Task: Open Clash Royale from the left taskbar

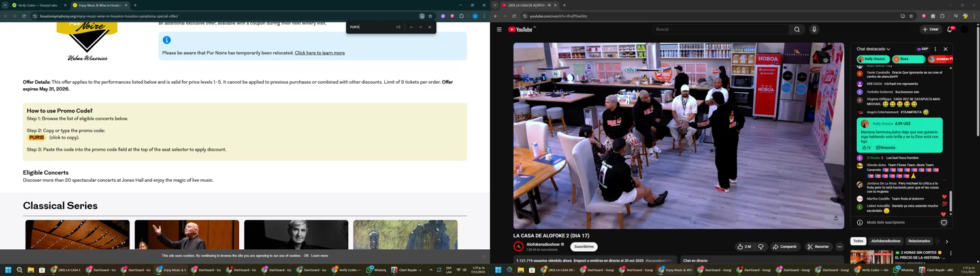Action: [406, 270]
